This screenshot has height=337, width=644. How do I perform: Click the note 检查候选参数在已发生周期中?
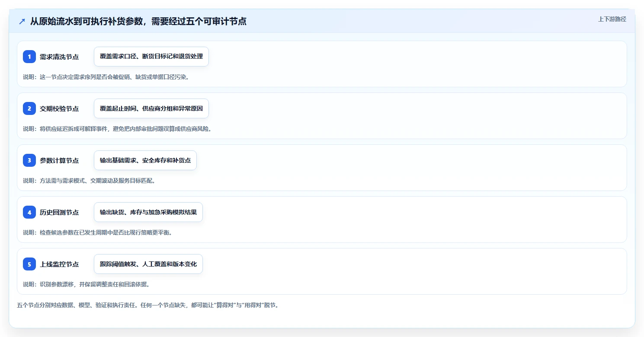[x=97, y=232]
